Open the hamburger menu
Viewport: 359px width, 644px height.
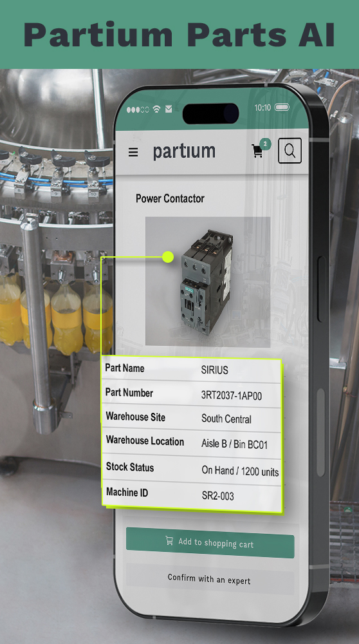click(133, 152)
